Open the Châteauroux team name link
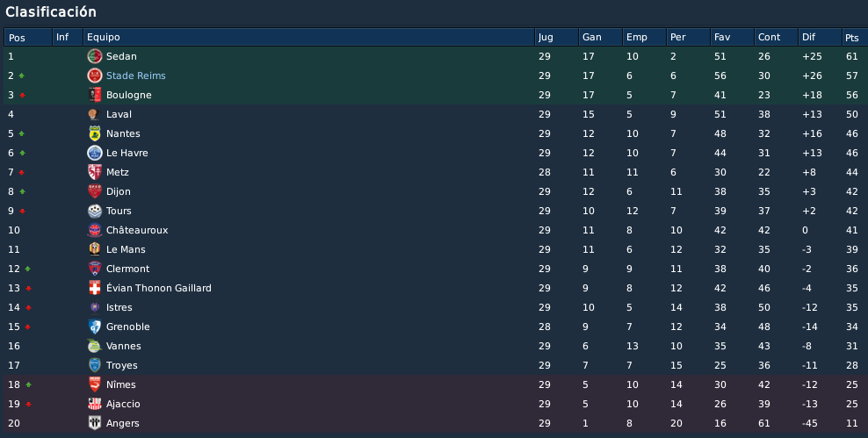868x438 pixels. 137,230
